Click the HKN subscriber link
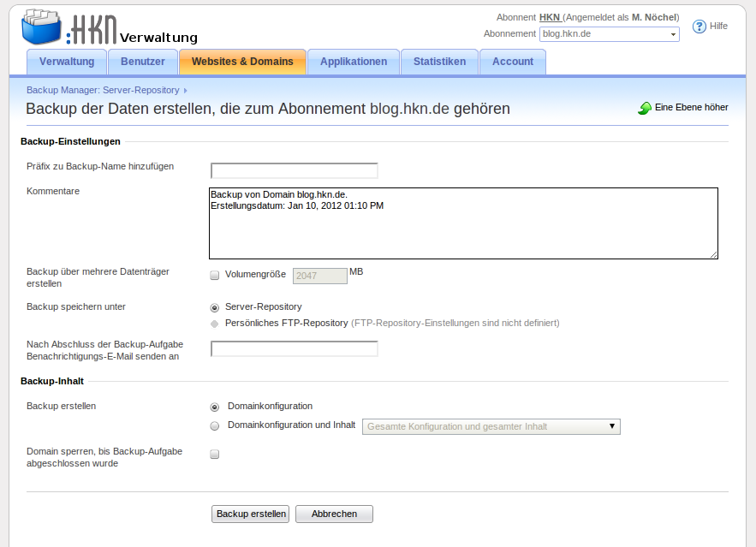 [549, 17]
